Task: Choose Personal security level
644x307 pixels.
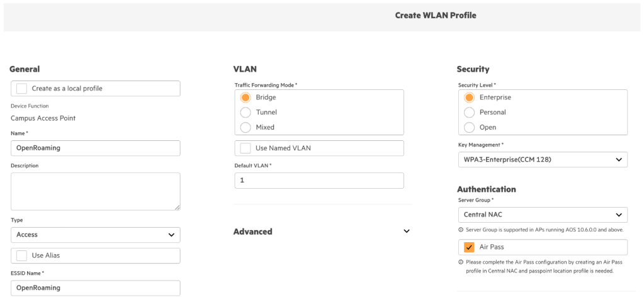Action: tap(469, 112)
